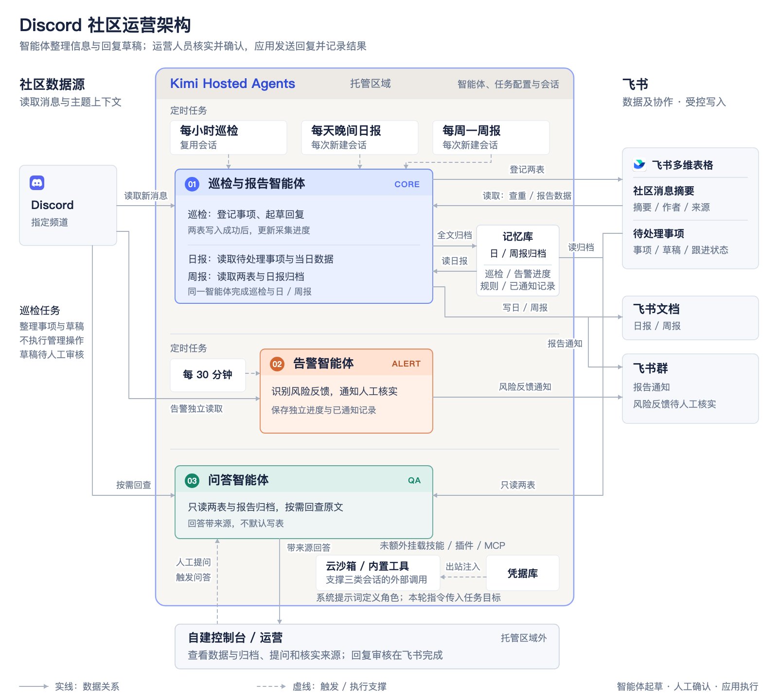Select the 每周一周报 scheduled task card
The height and width of the screenshot is (700, 778).
(491, 138)
